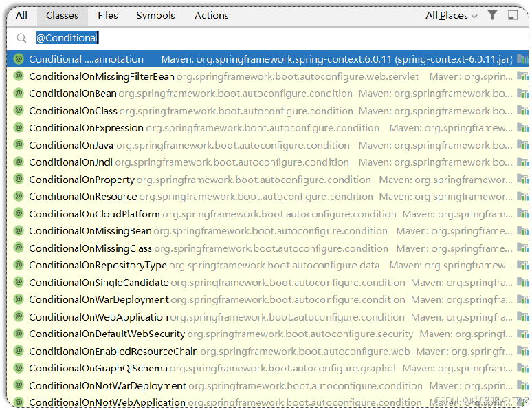Click annotation icon beside ConditionalOnDefaultWebSecurity
532x410 pixels.
(x=19, y=333)
